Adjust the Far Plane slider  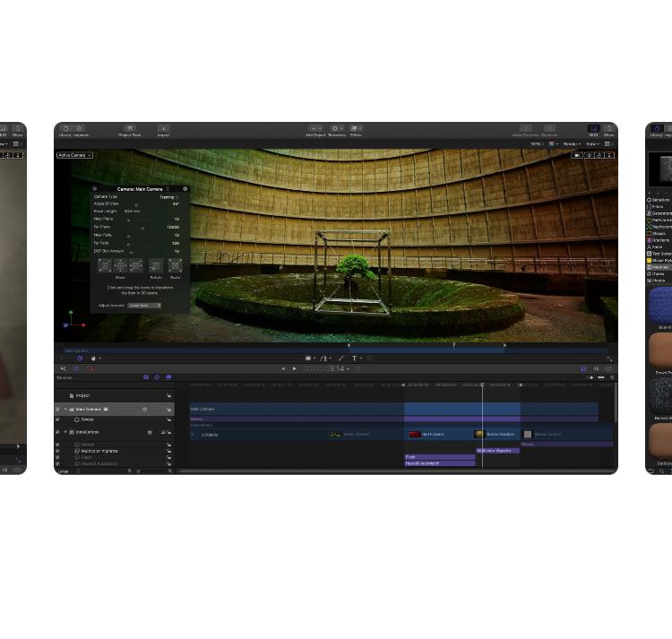click(x=142, y=228)
